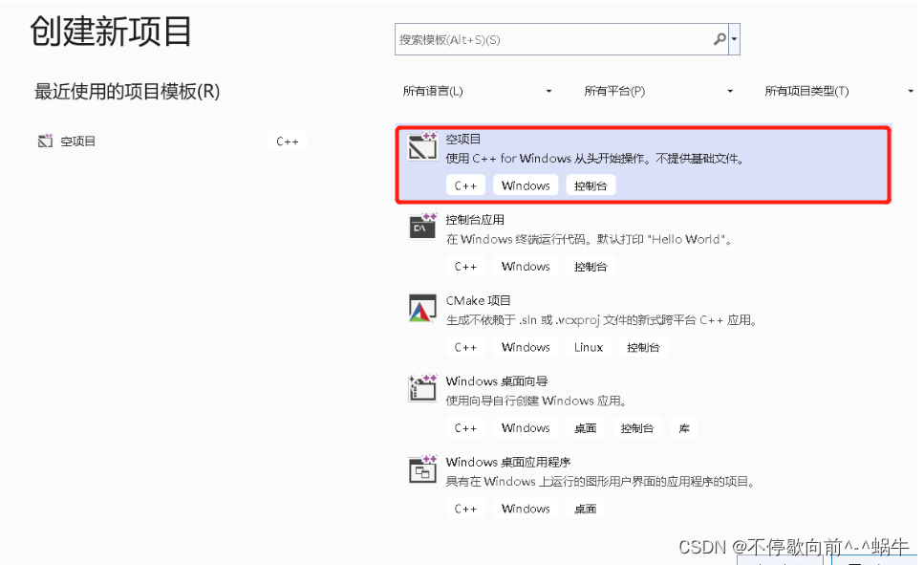Screen dimensions: 924x565
Task: Expand the arrow beside the search box
Action: coord(736,39)
